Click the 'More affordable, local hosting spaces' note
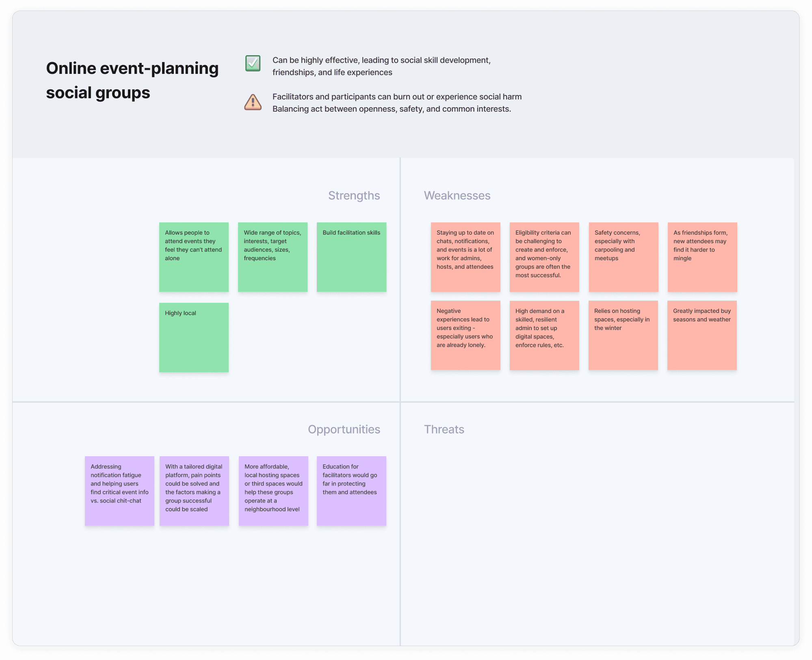The height and width of the screenshot is (660, 812). (273, 491)
